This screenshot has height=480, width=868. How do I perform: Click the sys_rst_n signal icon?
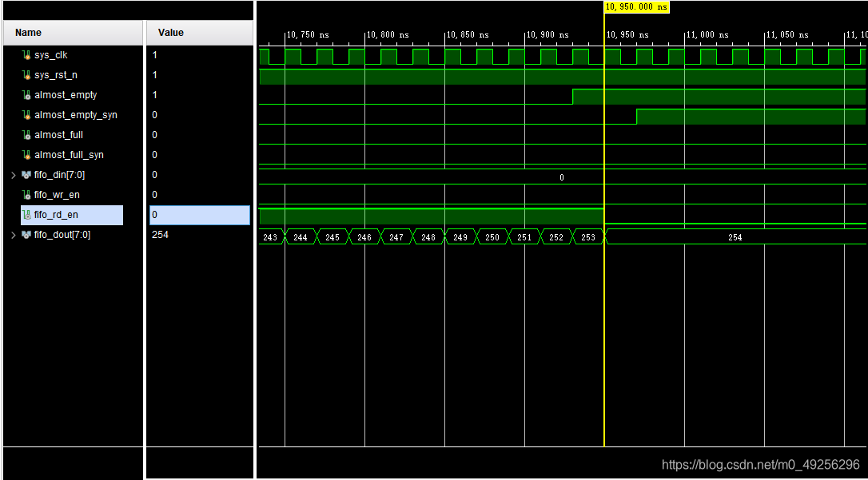coord(26,75)
